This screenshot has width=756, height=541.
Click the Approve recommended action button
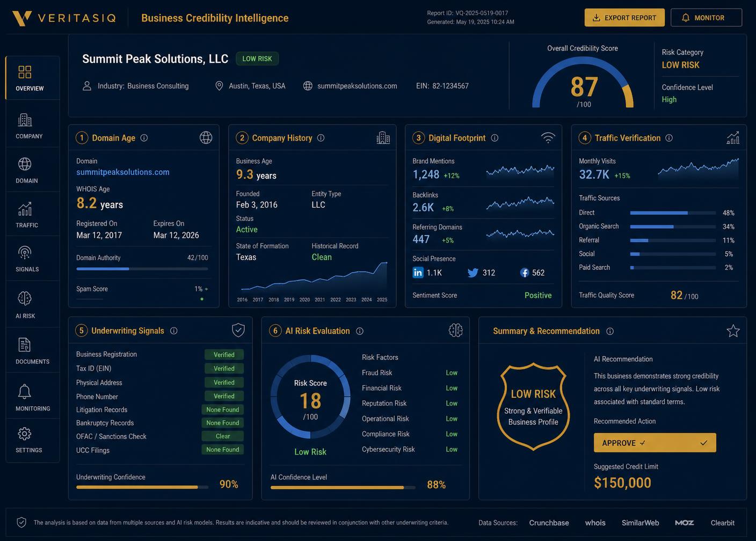tap(655, 443)
